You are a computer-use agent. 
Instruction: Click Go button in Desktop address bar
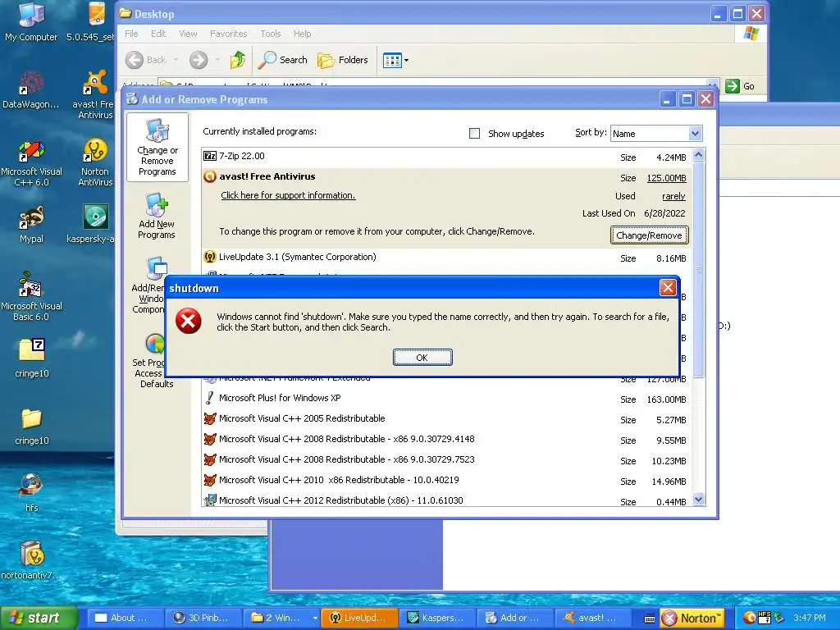tap(741, 86)
